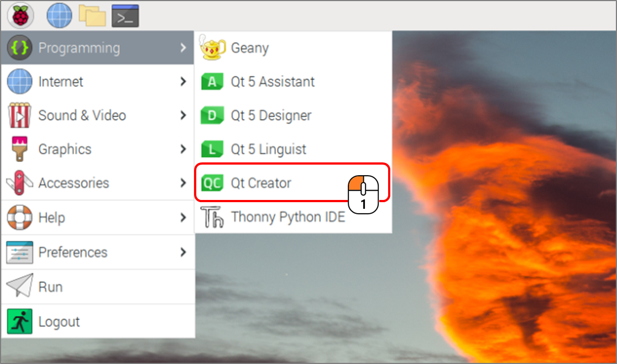This screenshot has width=617, height=364.
Task: Expand the Internet submenu arrow
Action: coord(183,81)
